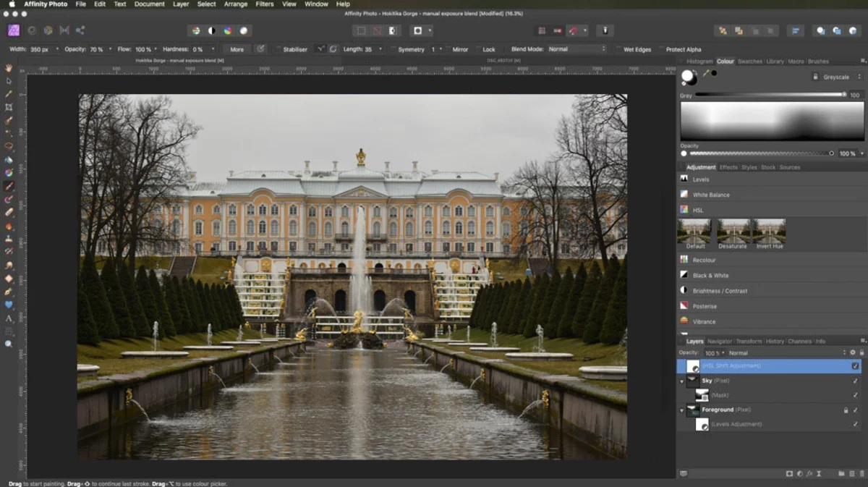Apply Auto Contrast from the toolbar

(211, 30)
